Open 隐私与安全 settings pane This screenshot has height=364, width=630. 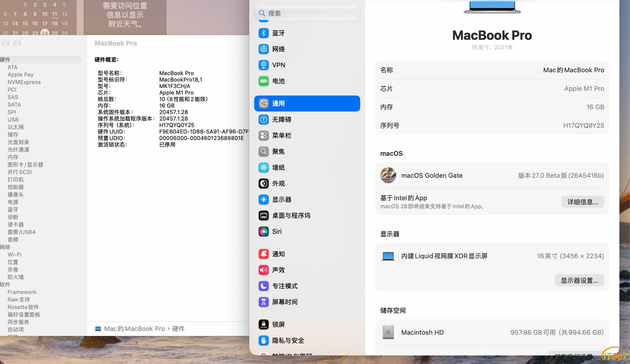307,340
